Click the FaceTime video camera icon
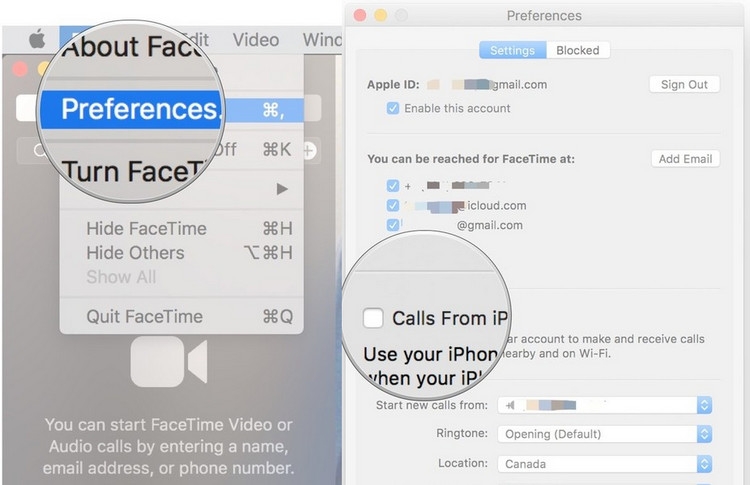Viewport: 750px width, 485px height. coord(169,362)
